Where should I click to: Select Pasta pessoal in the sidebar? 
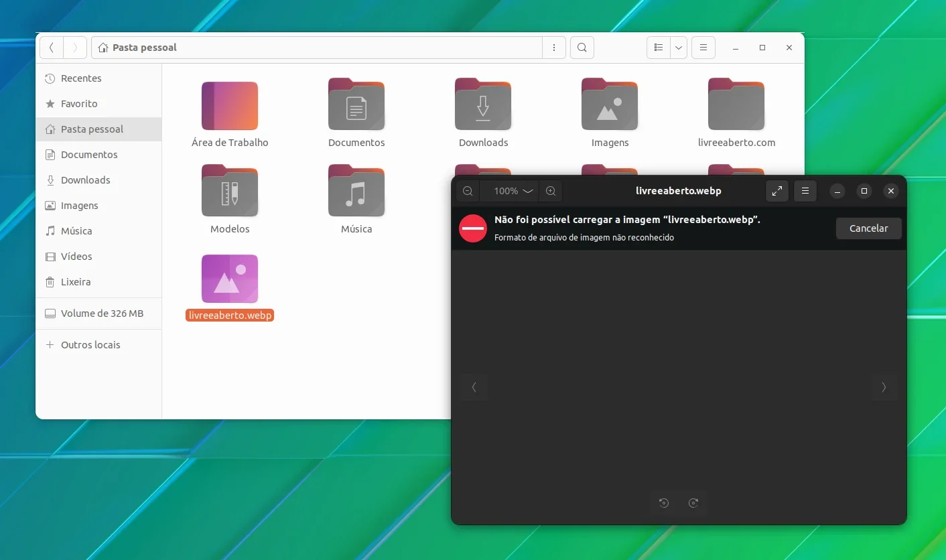(x=98, y=129)
